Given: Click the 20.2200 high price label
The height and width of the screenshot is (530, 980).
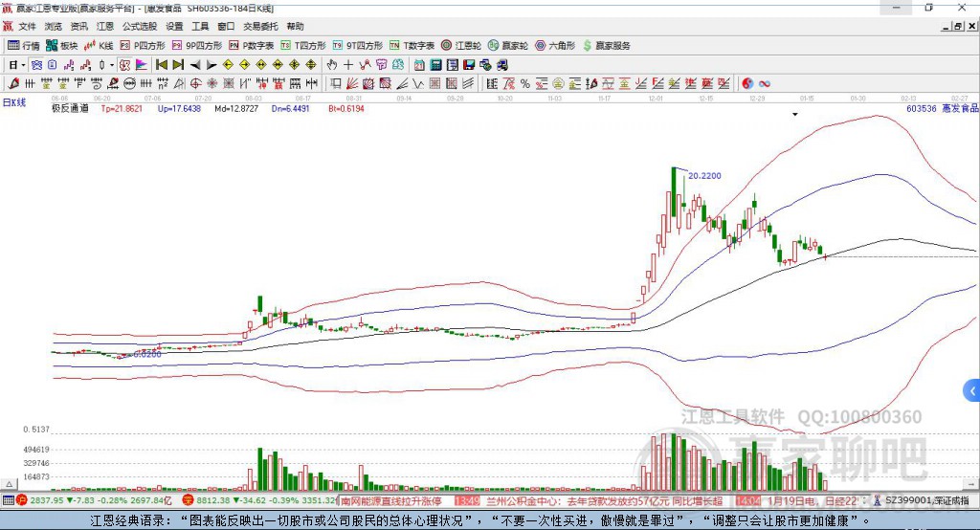Looking at the screenshot, I should (704, 176).
